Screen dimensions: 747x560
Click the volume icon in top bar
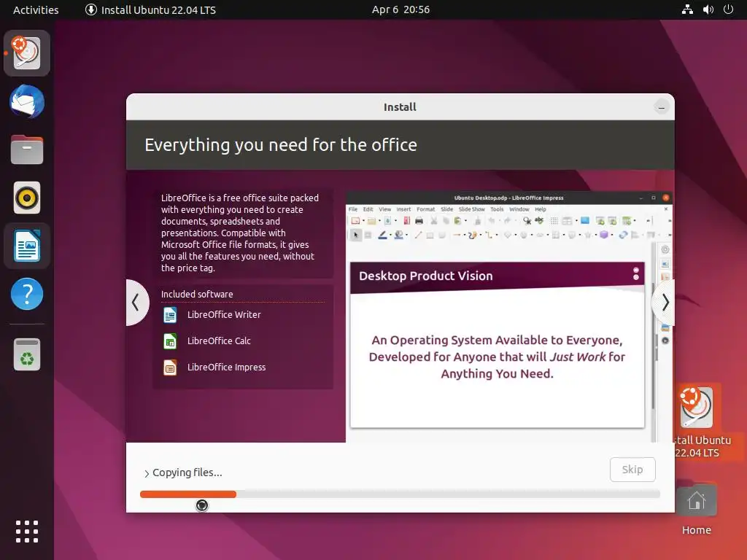click(x=708, y=9)
